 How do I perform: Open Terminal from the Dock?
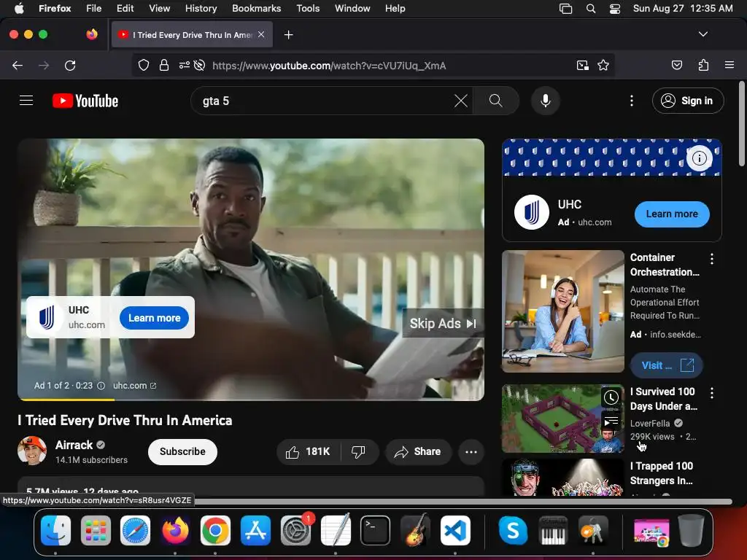375,531
